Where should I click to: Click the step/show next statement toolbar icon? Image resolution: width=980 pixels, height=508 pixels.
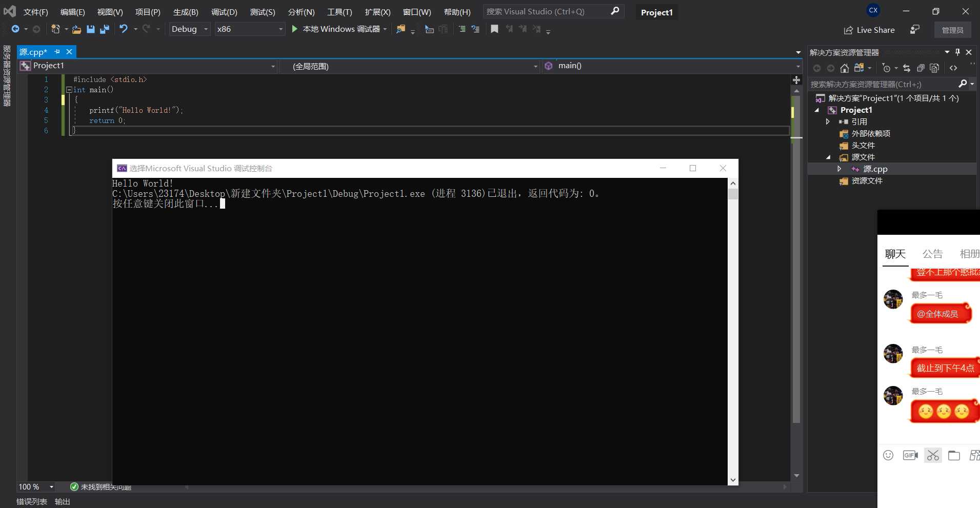pyautogui.click(x=429, y=29)
